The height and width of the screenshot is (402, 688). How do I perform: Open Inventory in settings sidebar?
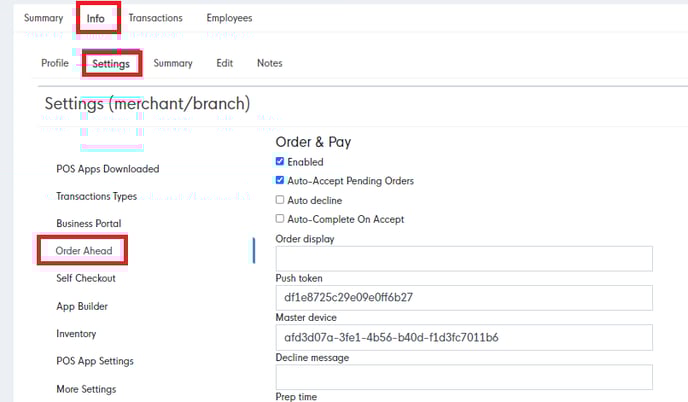tap(76, 333)
